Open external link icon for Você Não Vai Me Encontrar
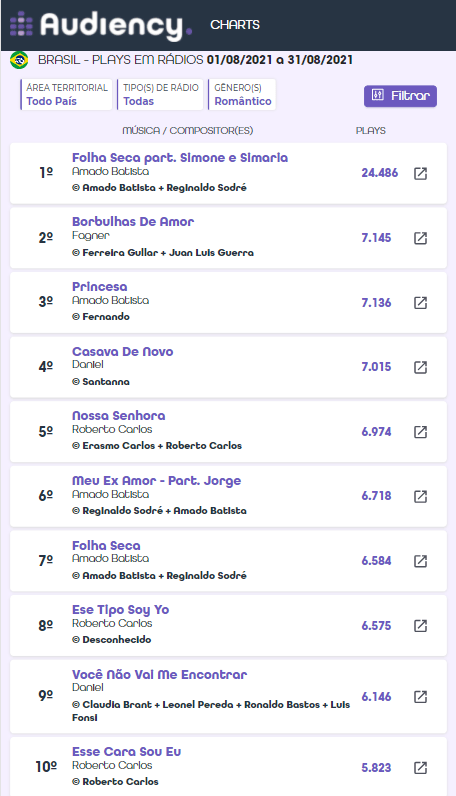 [x=420, y=696]
